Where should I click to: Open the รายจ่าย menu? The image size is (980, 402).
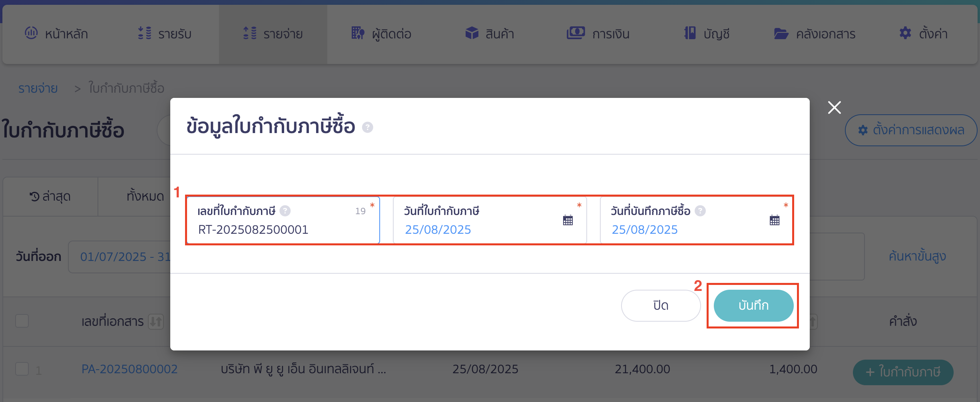coord(273,34)
